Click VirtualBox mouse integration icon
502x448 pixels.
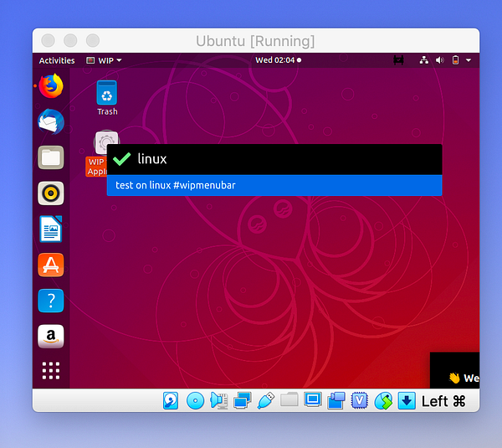pos(383,400)
